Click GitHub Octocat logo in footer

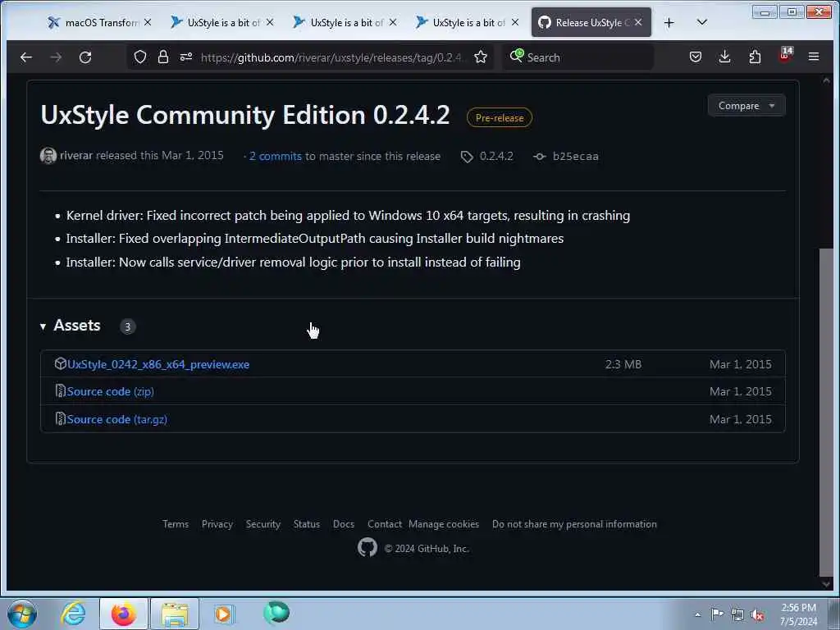tap(367, 547)
